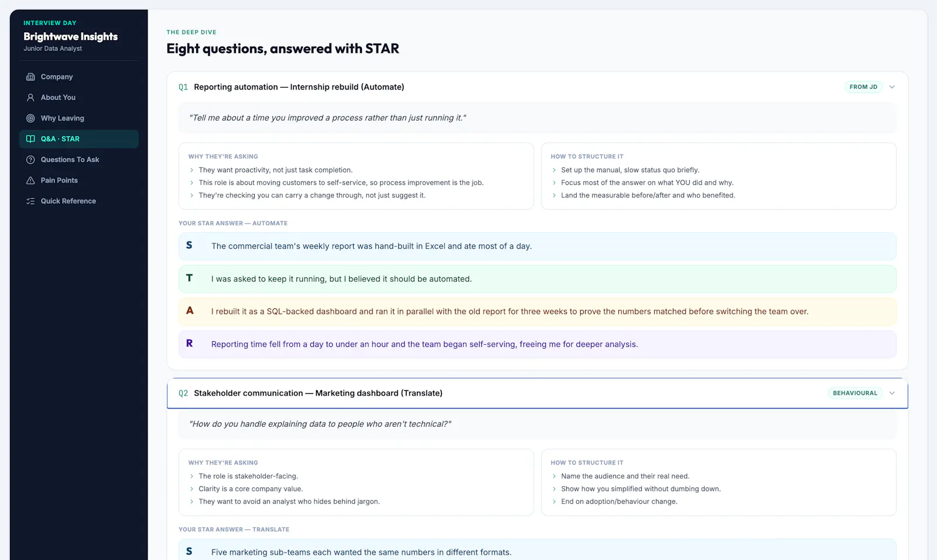Image resolution: width=937 pixels, height=560 pixels.
Task: Collapse Q1 card using its chevron
Action: click(892, 87)
